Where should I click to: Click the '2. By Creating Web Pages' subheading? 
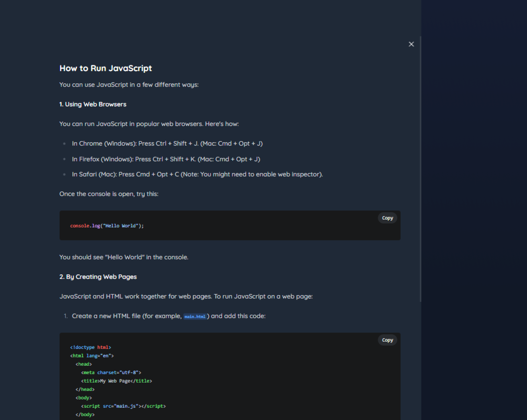[x=98, y=277]
